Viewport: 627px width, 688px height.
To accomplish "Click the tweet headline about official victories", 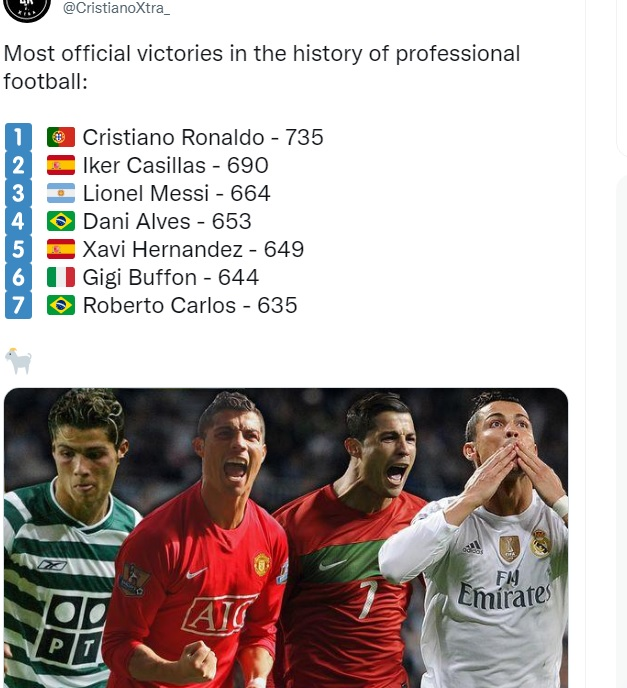I will 262,67.
